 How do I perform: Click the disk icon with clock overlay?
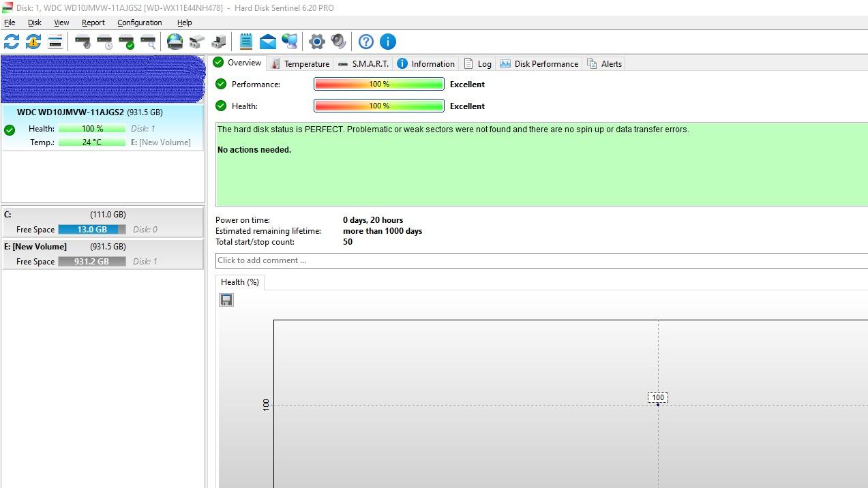[x=104, y=42]
